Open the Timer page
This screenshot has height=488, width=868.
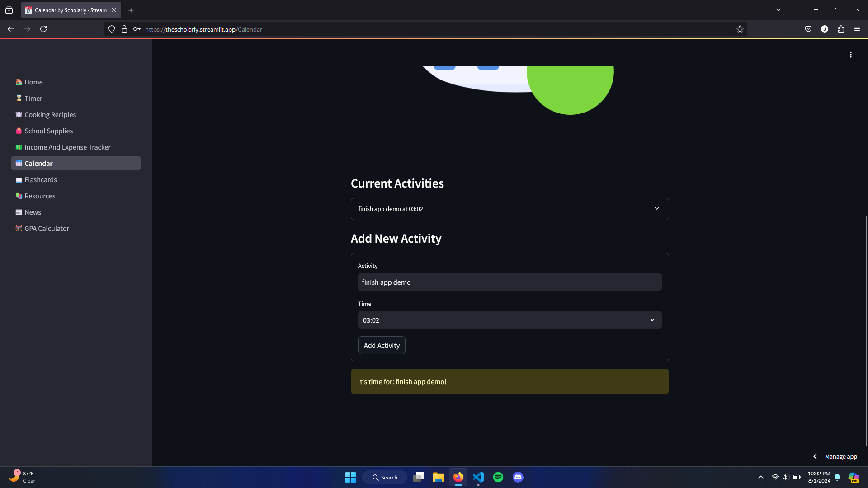[33, 99]
